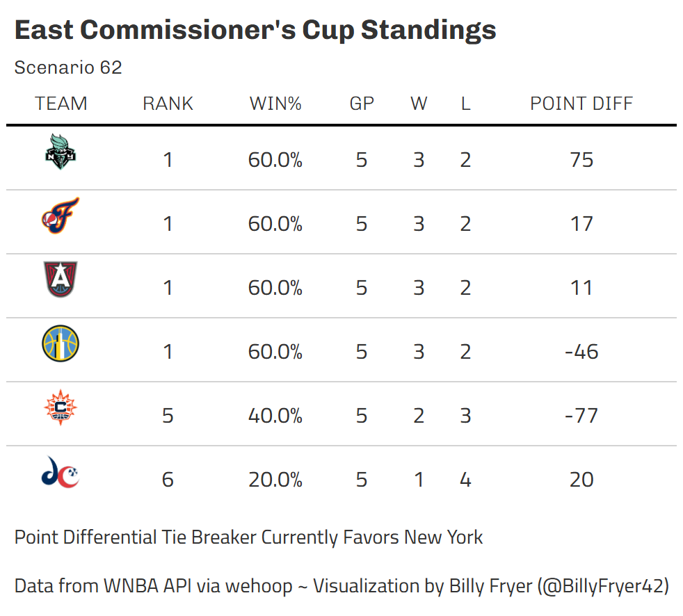Click the @BillyFryer42 credit handle

(603, 586)
